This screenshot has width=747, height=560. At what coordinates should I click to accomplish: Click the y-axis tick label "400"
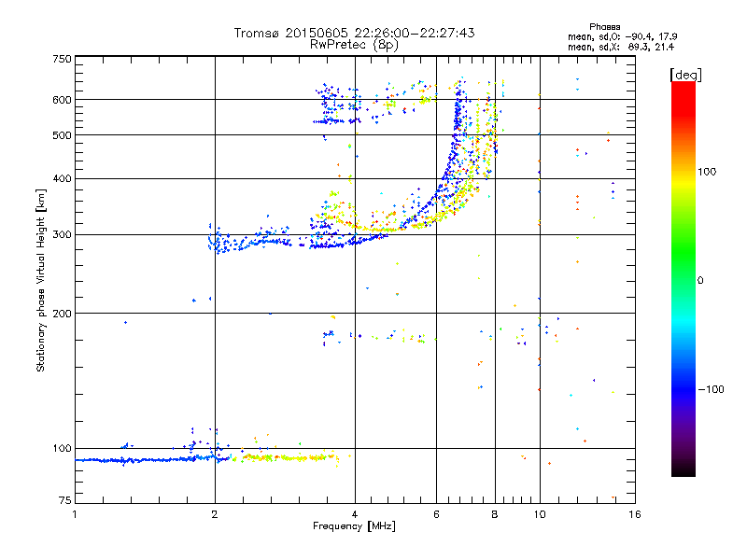(x=62, y=178)
